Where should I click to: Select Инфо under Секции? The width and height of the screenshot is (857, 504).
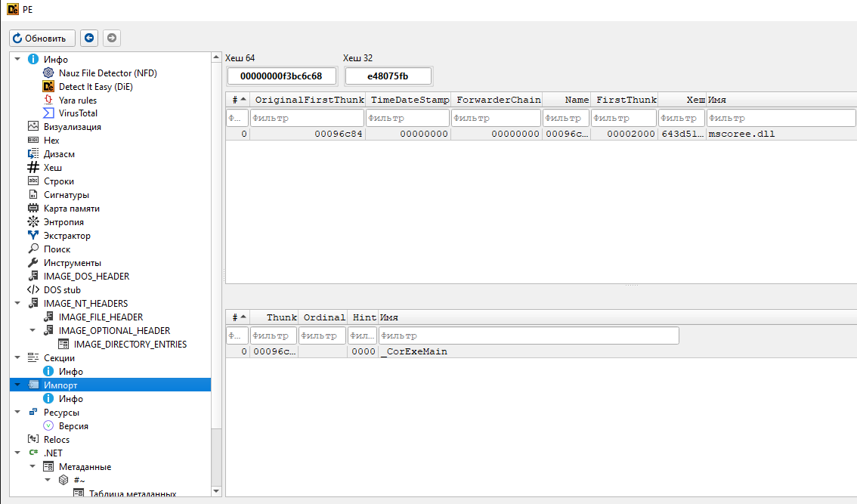tap(70, 372)
